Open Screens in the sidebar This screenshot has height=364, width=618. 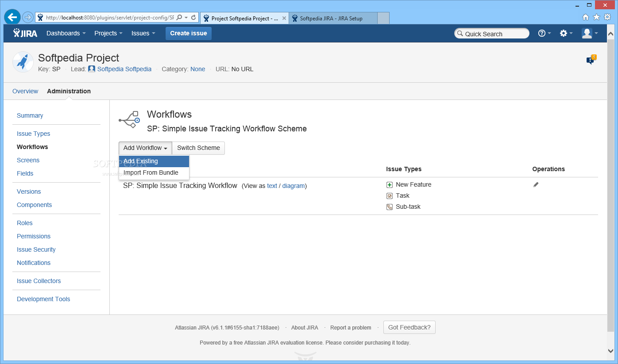tap(28, 160)
